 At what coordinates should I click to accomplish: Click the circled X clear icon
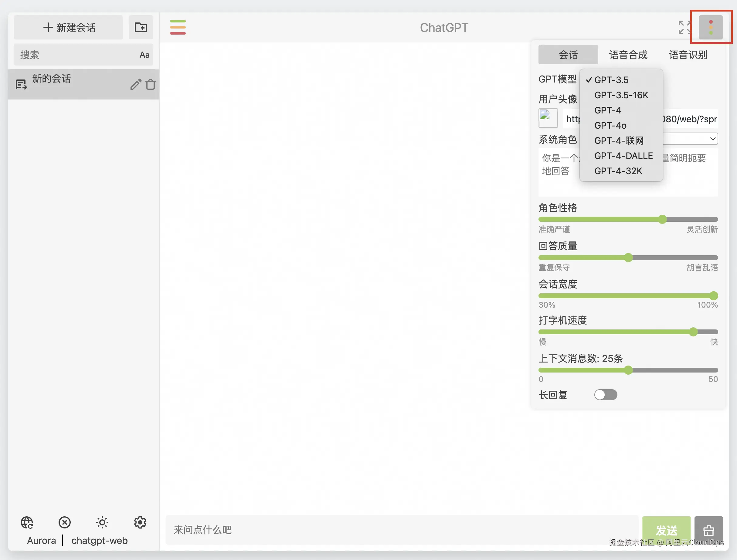tap(64, 522)
